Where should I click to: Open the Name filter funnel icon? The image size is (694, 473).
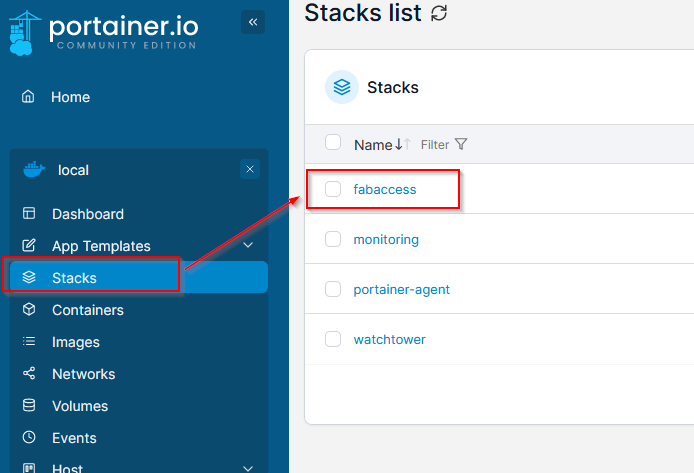tap(461, 144)
